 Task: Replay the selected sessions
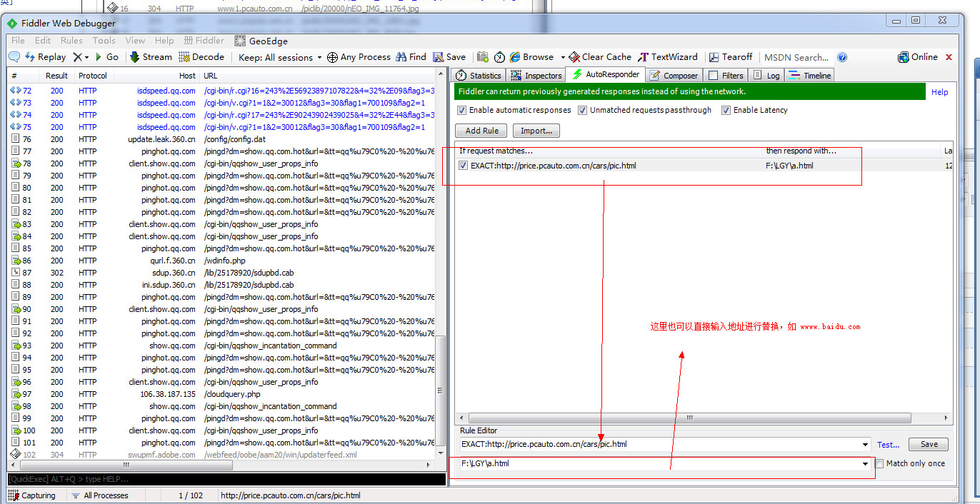pyautogui.click(x=46, y=57)
